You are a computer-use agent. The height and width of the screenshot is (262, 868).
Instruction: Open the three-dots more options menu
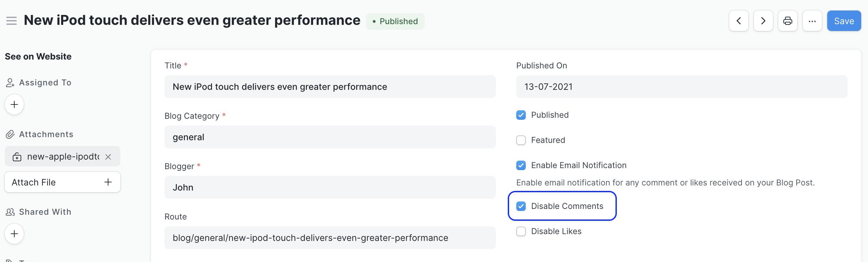pyautogui.click(x=812, y=21)
